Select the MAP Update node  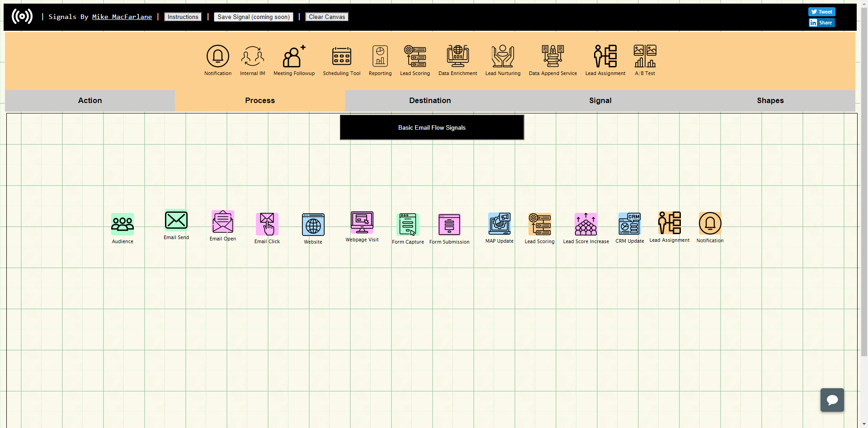point(500,224)
